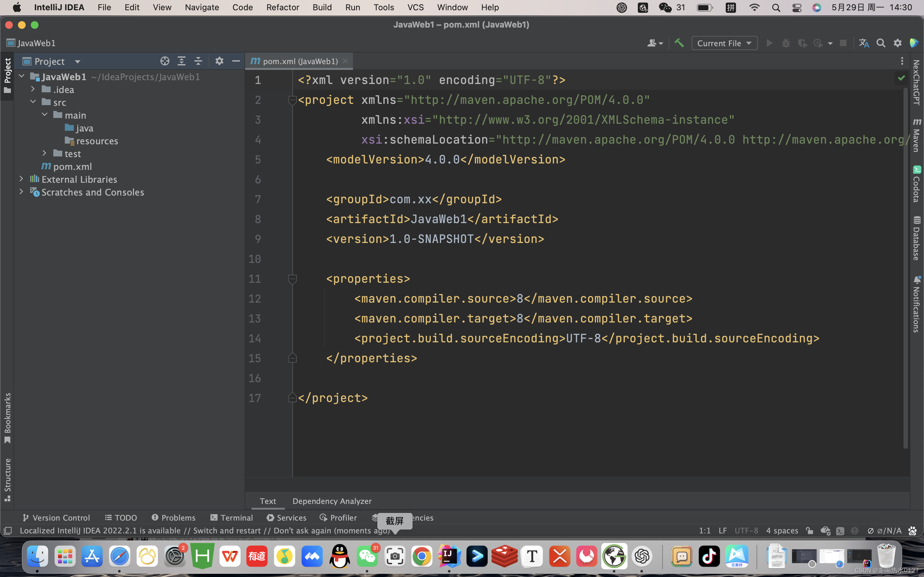The height and width of the screenshot is (577, 924).
Task: Click the Problems tool window button
Action: coord(174,517)
